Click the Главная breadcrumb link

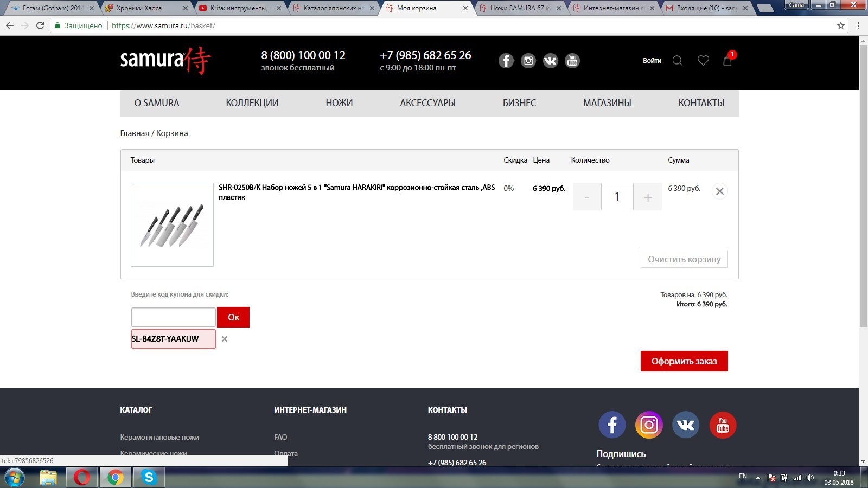(135, 133)
